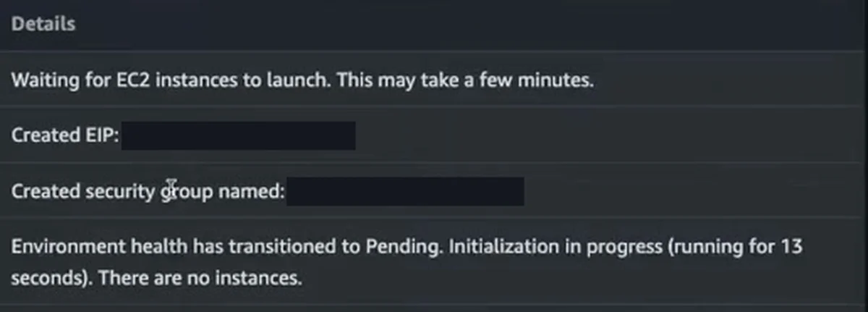
Task: Select the "Waiting for EC2 instances to launch" event row
Action: point(434,79)
